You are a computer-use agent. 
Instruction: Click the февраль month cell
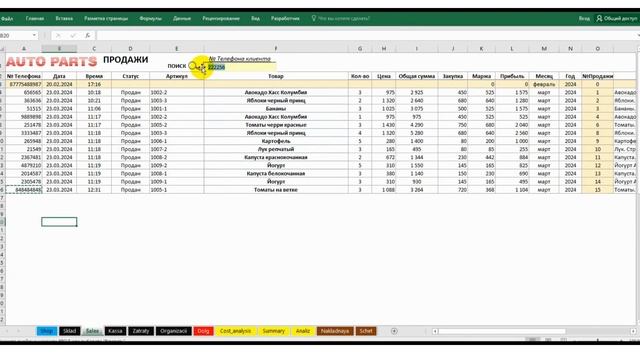tap(544, 84)
